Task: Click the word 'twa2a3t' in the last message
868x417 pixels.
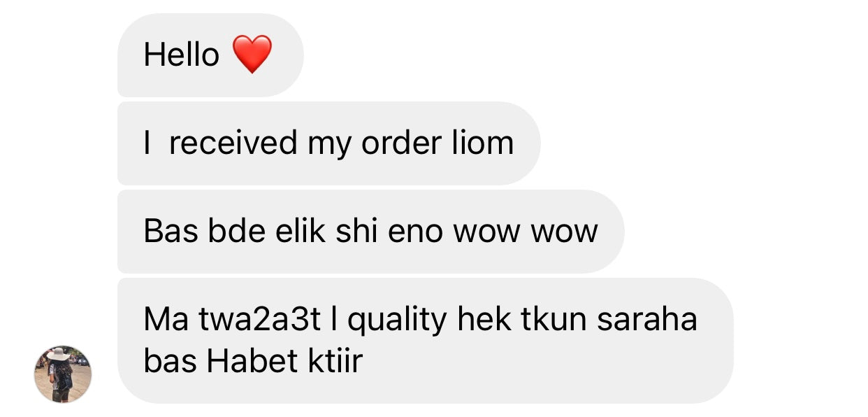Action: coord(259,320)
